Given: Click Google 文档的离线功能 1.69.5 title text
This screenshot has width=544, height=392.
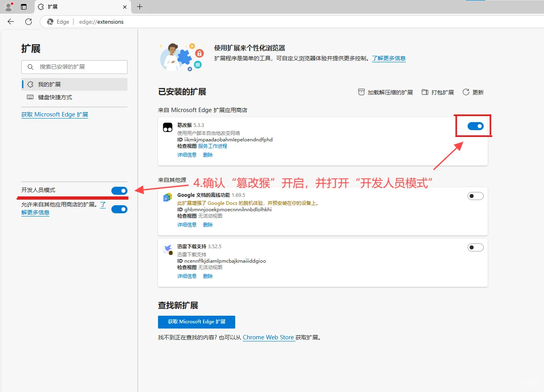Looking at the screenshot, I should (211, 195).
